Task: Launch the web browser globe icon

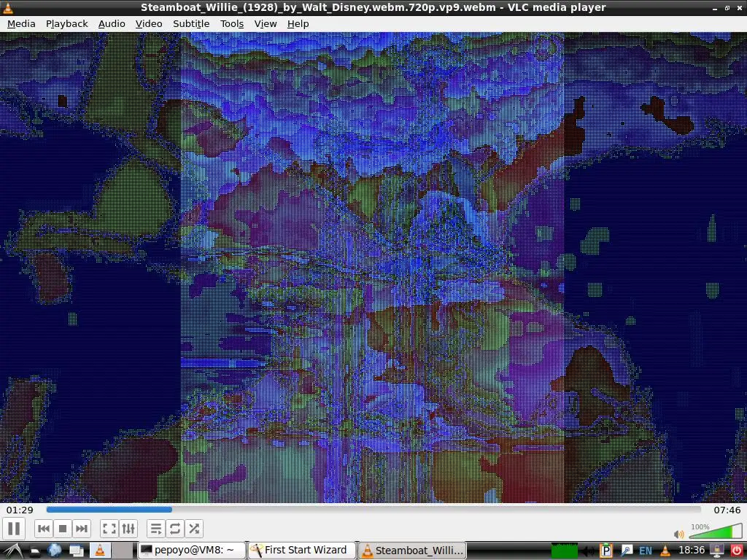Action: 54,551
